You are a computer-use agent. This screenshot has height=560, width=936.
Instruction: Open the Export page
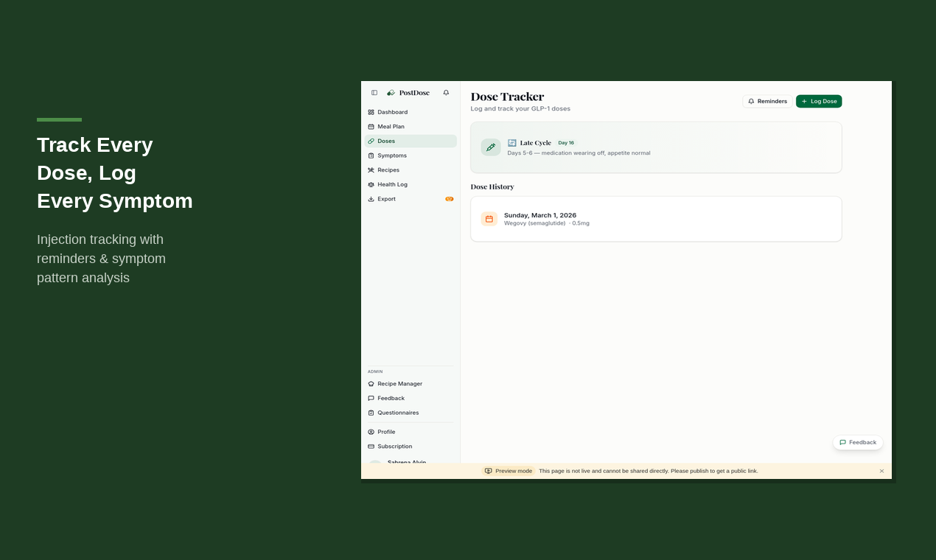[x=411, y=199]
